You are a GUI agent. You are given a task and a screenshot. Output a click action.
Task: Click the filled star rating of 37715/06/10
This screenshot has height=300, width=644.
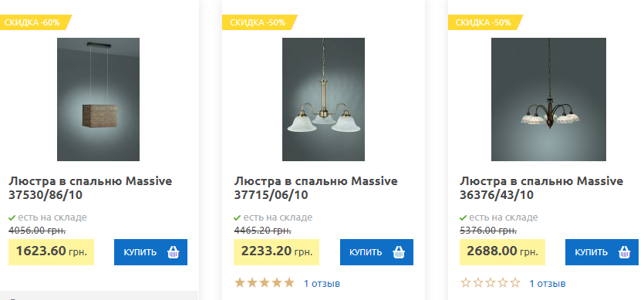[265, 283]
